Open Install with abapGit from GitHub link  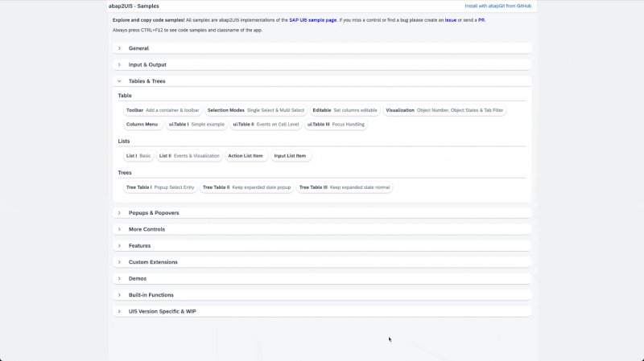[497, 6]
